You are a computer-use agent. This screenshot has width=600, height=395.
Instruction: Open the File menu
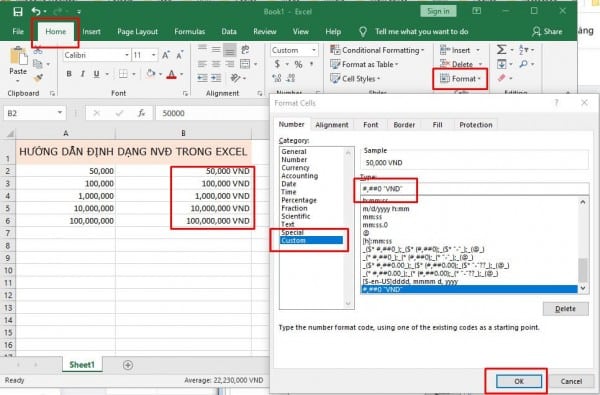(18, 31)
